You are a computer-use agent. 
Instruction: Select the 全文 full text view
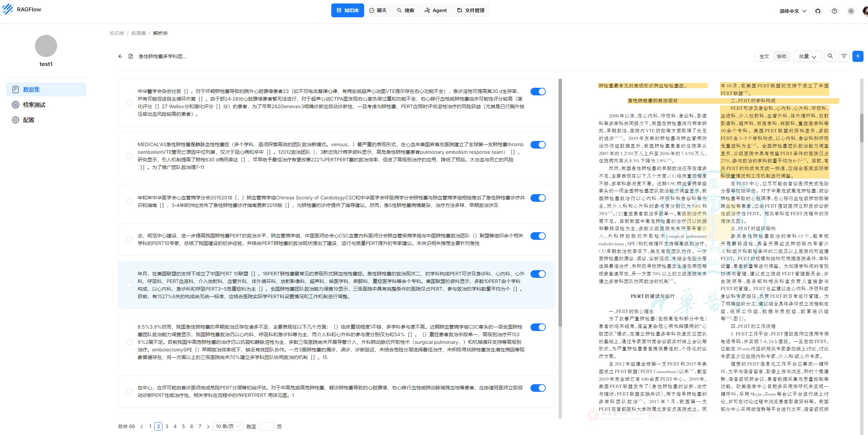coord(764,56)
